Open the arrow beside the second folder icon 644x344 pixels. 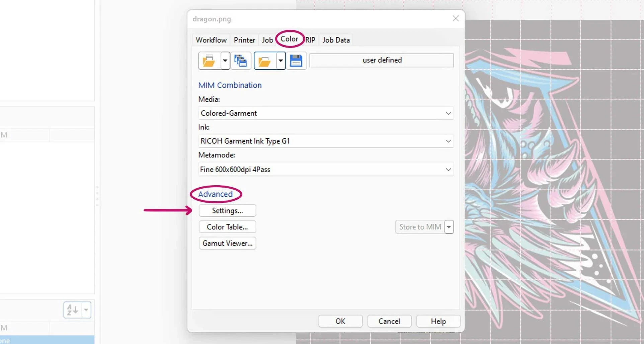(x=281, y=61)
